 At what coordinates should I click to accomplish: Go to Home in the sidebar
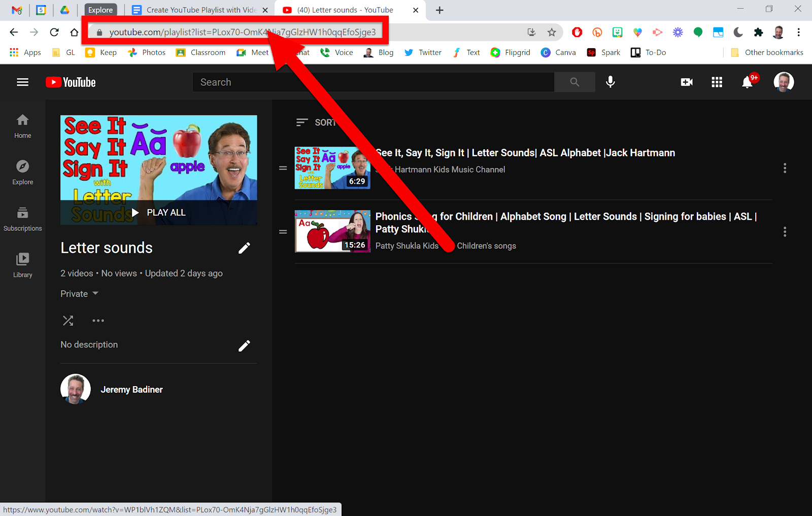(23, 126)
